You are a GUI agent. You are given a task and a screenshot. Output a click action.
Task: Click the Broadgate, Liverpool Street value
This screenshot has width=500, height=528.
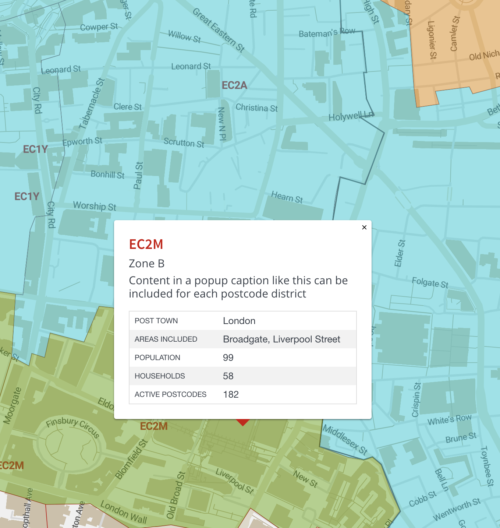[x=281, y=339]
